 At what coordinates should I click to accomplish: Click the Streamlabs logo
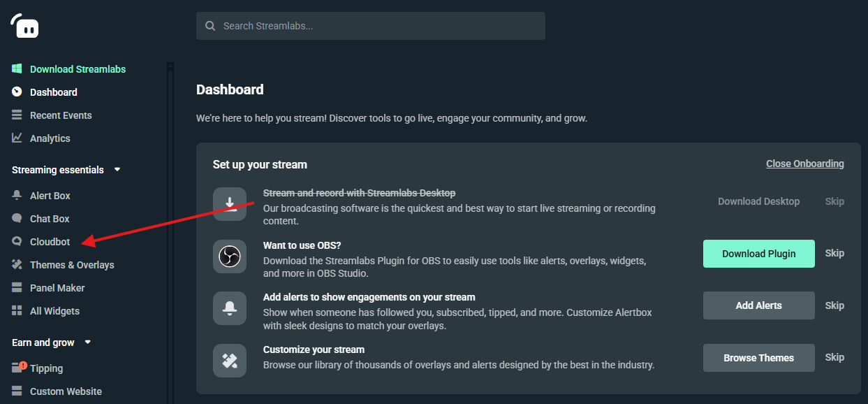(24, 24)
